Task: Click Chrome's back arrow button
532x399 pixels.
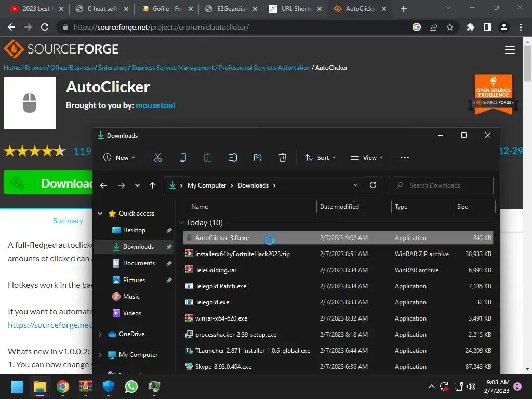Action: coord(11,27)
